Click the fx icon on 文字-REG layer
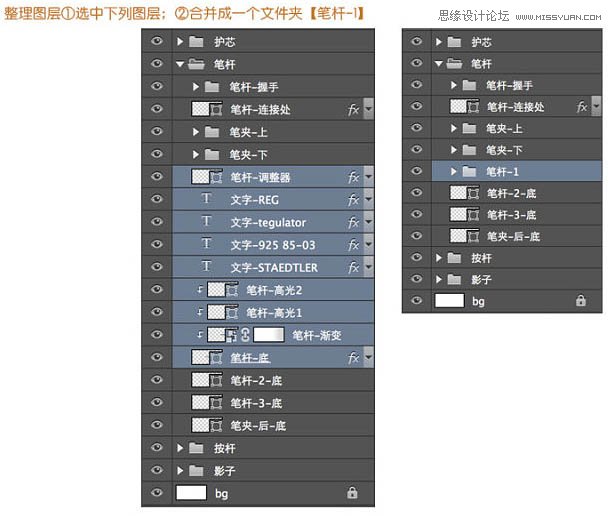The height and width of the screenshot is (516, 612). pyautogui.click(x=353, y=200)
